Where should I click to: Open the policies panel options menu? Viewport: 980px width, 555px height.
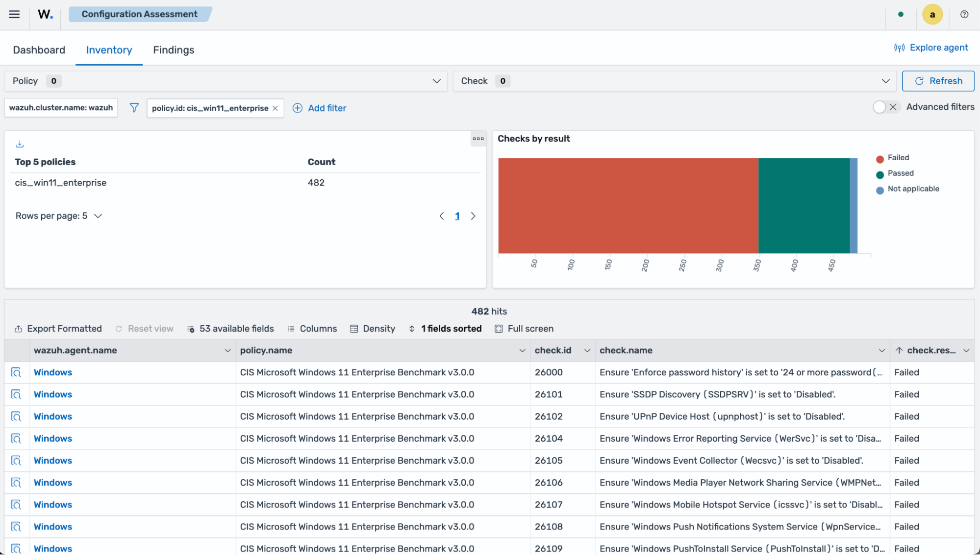click(x=478, y=139)
